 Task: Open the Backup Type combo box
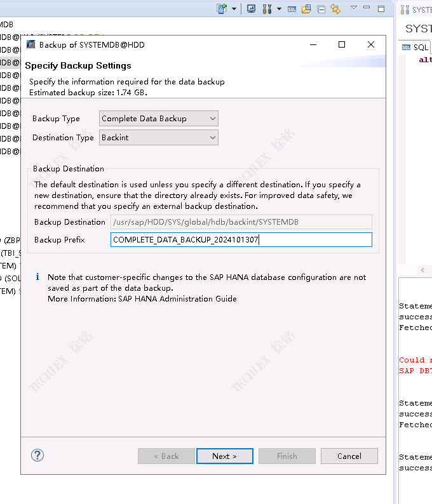tap(159, 119)
